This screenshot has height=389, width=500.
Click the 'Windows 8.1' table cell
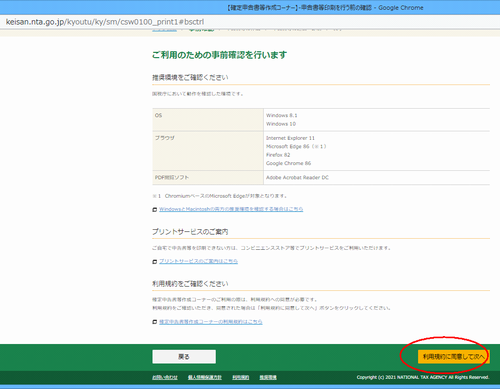pyautogui.click(x=282, y=115)
